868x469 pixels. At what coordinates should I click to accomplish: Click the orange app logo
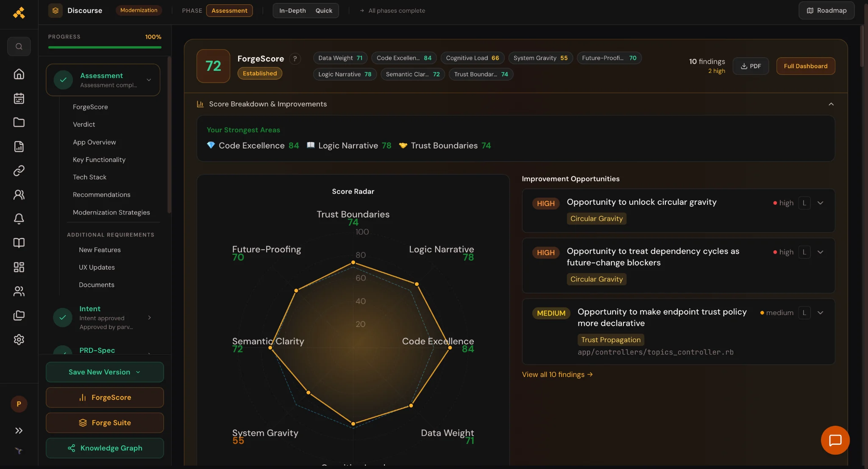19,12
